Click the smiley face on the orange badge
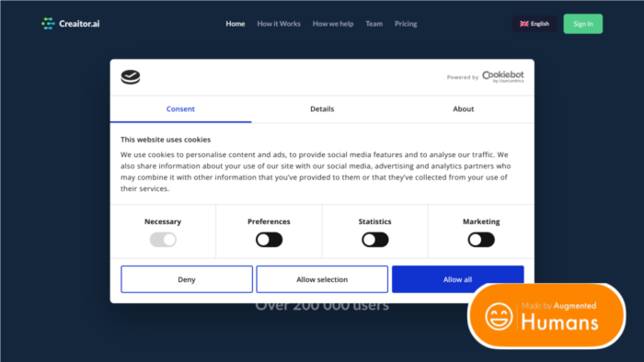Viewport: 644px width, 362px height. pyautogui.click(x=499, y=316)
